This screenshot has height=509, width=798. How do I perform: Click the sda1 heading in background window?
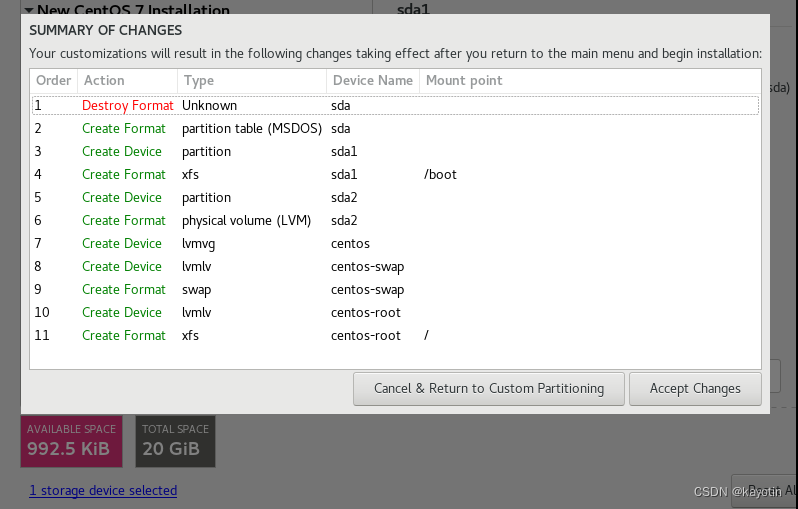point(413,9)
